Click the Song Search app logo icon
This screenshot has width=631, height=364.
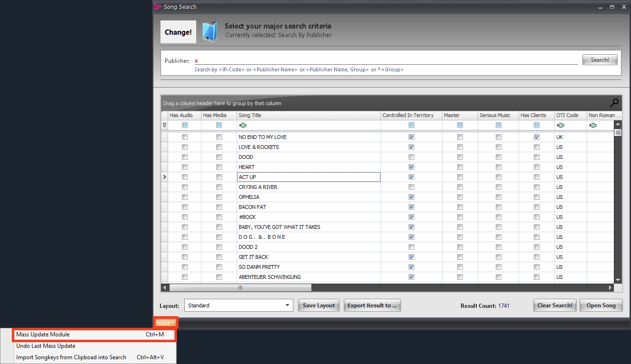(x=158, y=6)
